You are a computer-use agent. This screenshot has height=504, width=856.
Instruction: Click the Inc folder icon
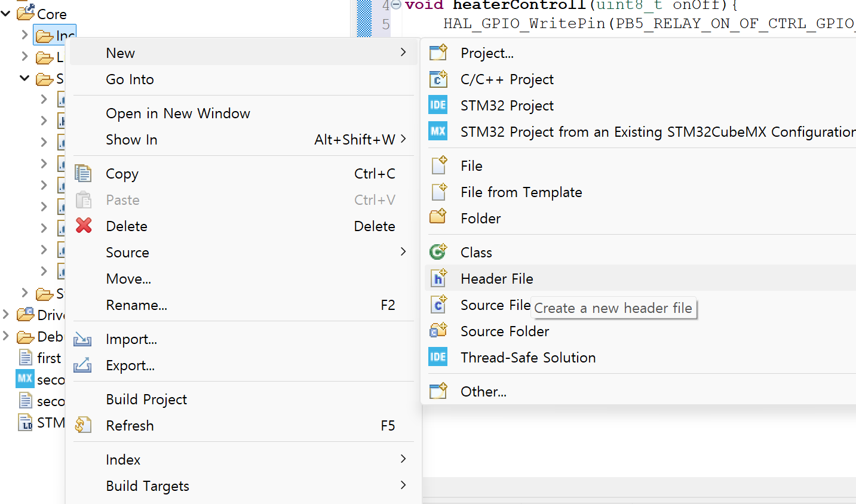pyautogui.click(x=44, y=36)
